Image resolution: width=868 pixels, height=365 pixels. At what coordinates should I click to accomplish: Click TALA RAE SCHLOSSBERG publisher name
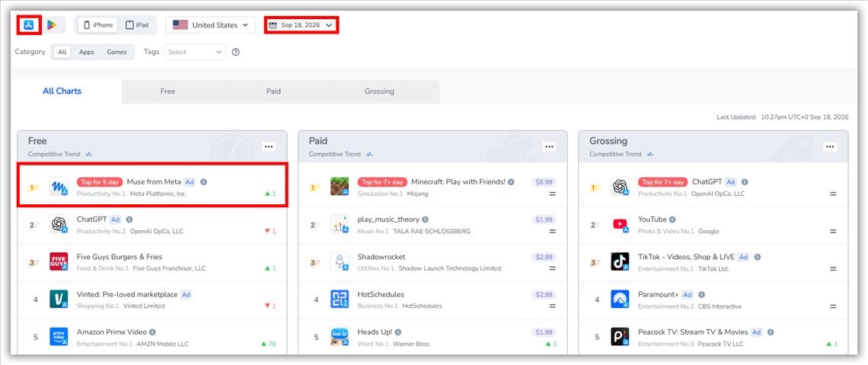[x=432, y=232]
